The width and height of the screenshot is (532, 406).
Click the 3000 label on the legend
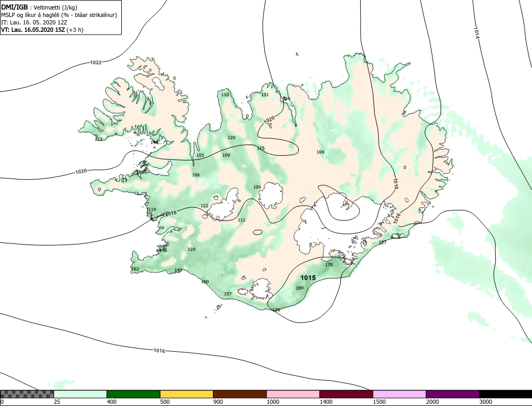pyautogui.click(x=486, y=402)
